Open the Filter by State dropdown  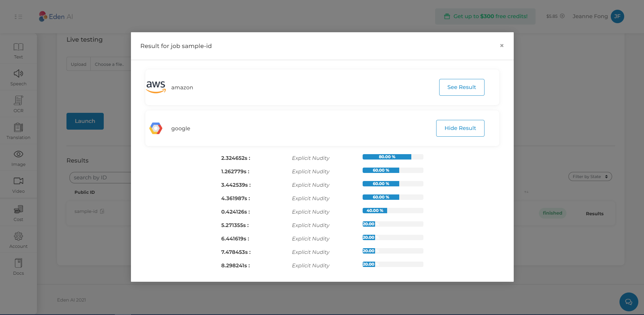coord(590,177)
